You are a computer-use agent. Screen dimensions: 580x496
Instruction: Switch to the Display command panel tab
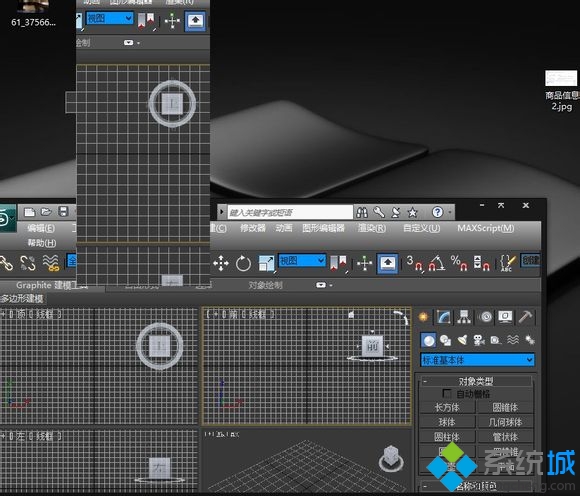505,317
